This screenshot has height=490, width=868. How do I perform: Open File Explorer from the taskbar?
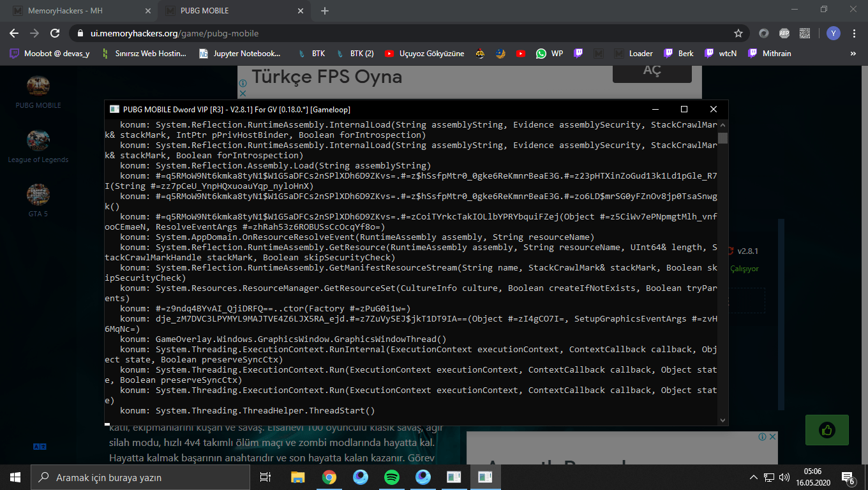298,477
